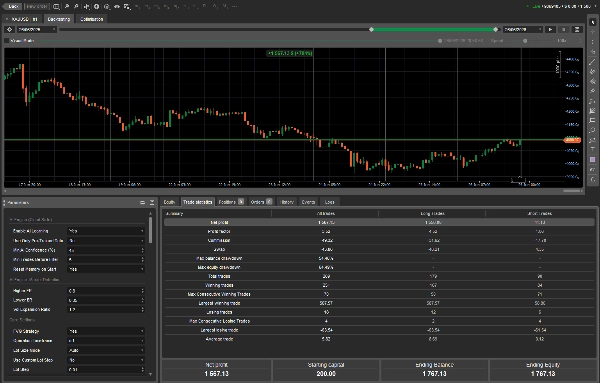Open backtesting settings gear icon
Screen dimensions: 600x383
tap(10, 29)
